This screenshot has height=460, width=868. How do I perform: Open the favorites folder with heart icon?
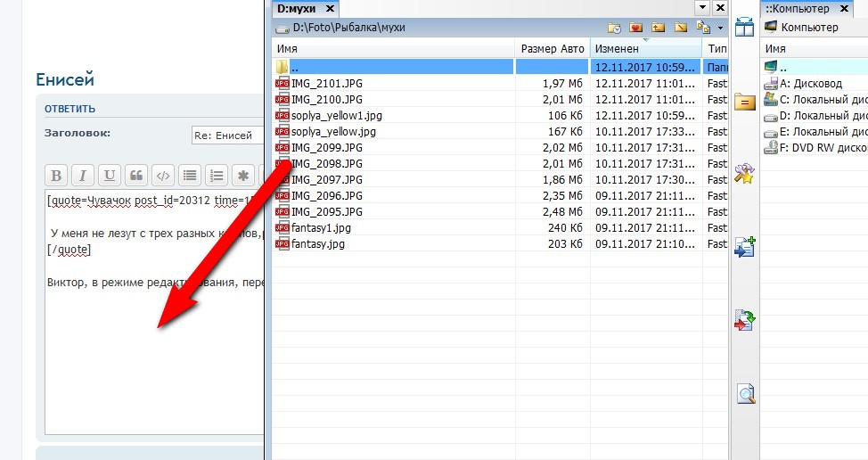pos(636,28)
